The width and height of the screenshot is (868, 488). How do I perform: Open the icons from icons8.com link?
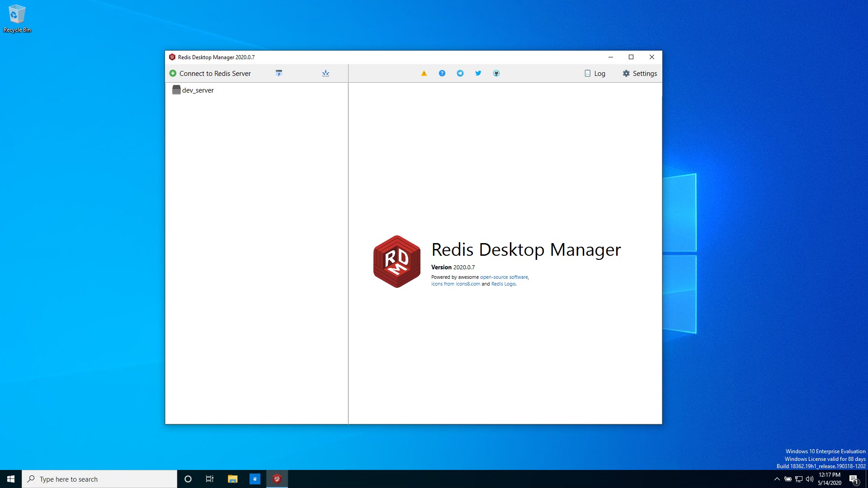(x=455, y=284)
